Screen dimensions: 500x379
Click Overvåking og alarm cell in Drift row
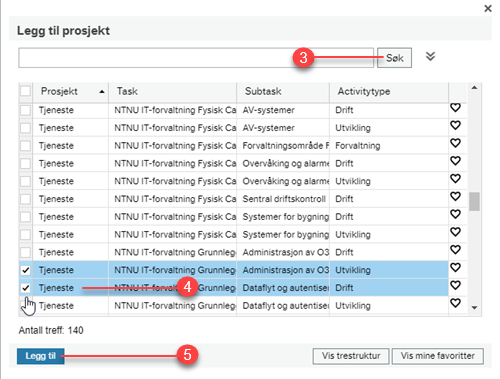pos(283,163)
